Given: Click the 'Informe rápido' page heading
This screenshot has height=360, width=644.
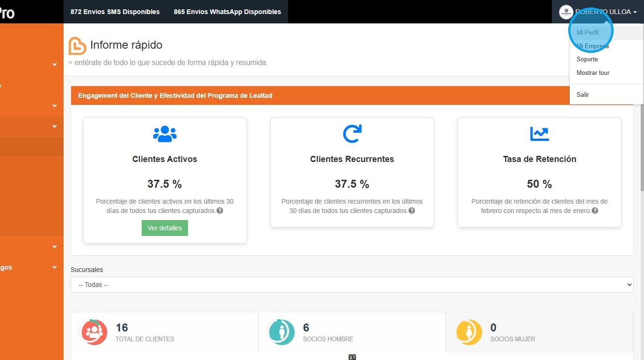Looking at the screenshot, I should click(126, 45).
